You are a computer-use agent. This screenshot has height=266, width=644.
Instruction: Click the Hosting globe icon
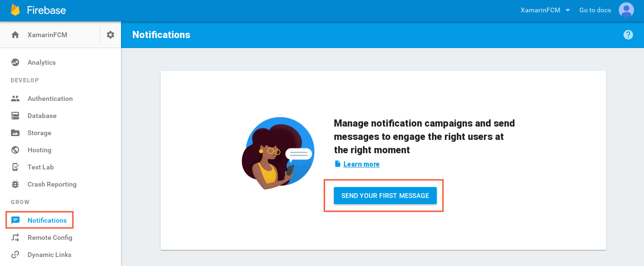point(15,150)
